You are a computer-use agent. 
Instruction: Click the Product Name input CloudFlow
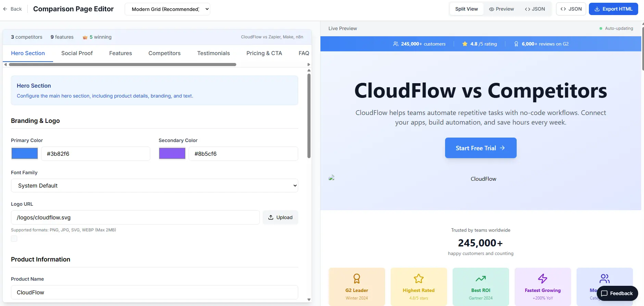pyautogui.click(x=154, y=292)
